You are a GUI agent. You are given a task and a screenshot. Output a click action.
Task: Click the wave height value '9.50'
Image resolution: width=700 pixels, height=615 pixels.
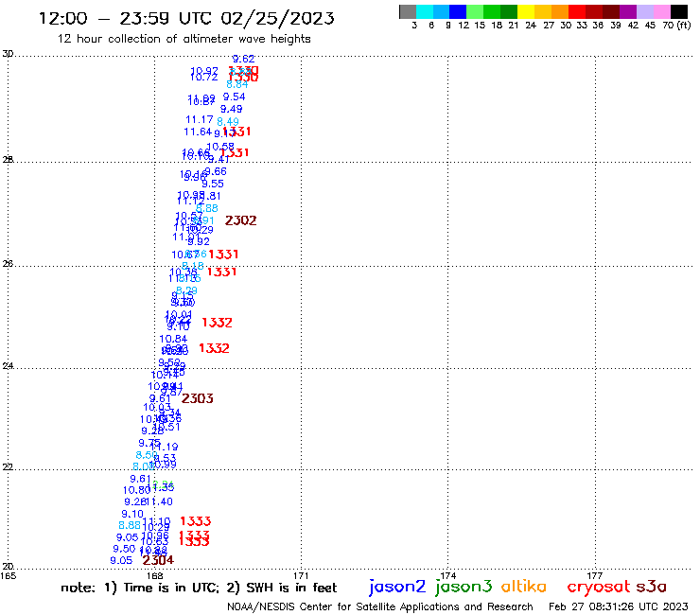point(124,549)
